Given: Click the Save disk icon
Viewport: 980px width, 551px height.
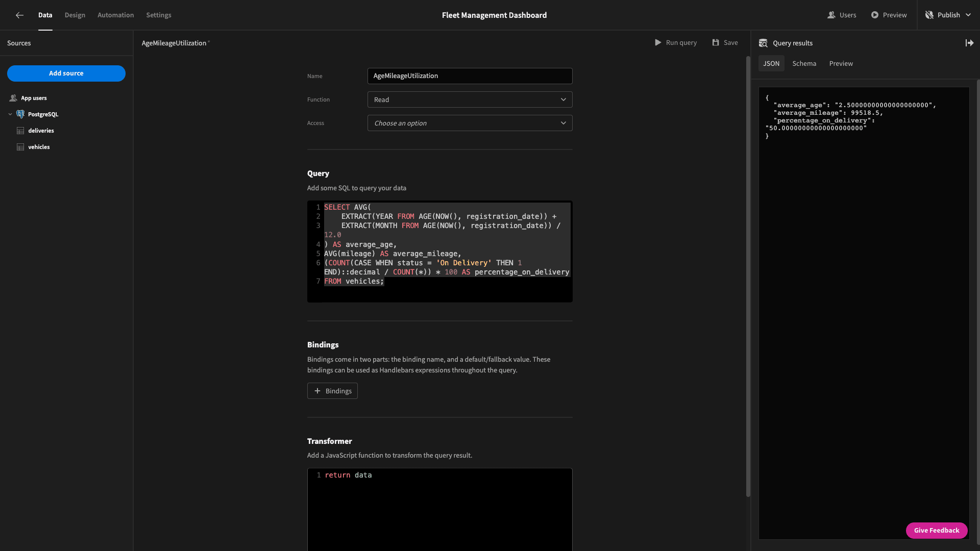Looking at the screenshot, I should point(716,43).
